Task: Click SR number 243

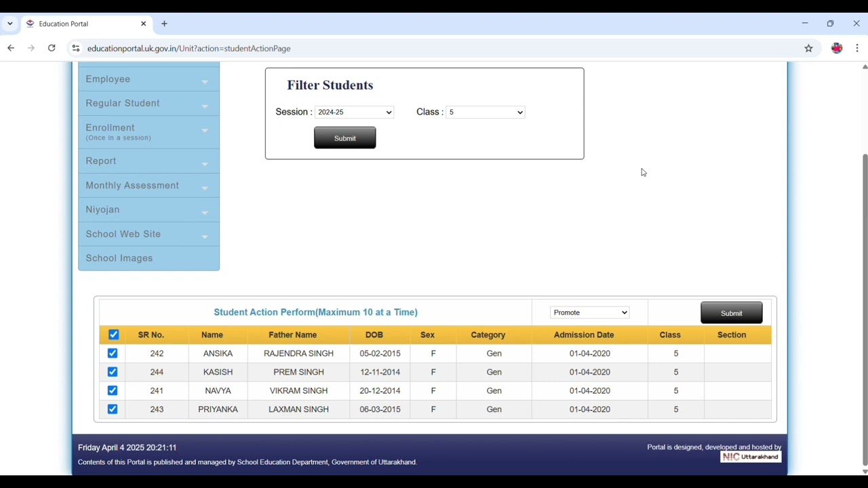Action: click(x=157, y=409)
